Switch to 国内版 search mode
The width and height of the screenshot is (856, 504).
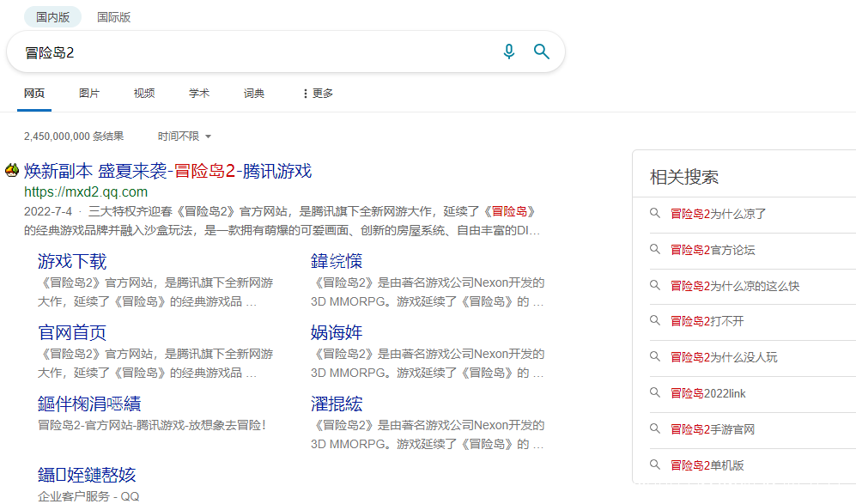coord(52,17)
